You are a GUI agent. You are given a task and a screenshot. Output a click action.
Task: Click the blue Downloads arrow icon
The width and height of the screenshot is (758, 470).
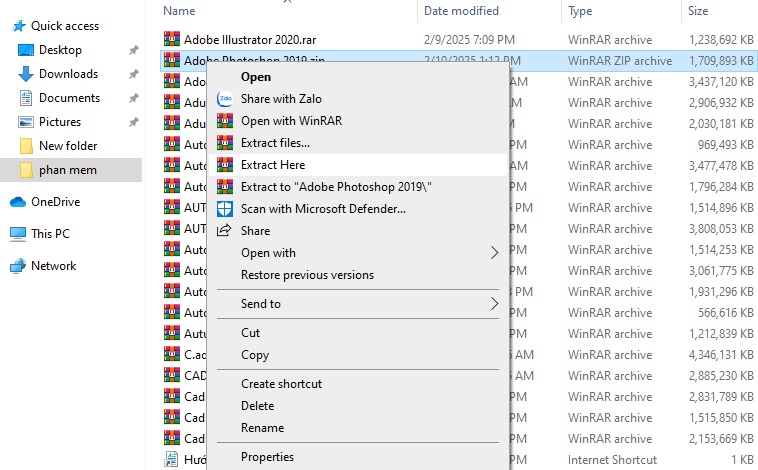[26, 74]
